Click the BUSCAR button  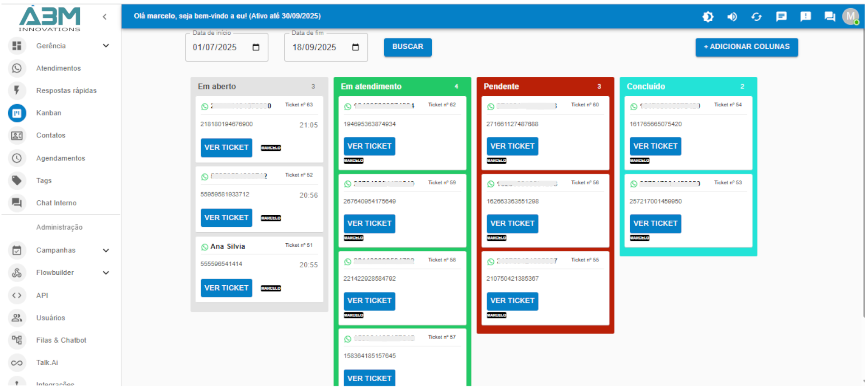[x=407, y=47]
